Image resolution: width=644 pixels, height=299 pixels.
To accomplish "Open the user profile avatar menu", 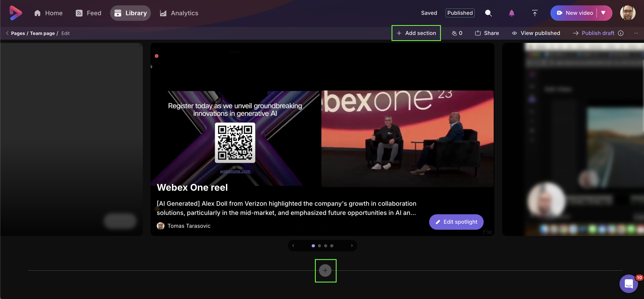I will coord(627,13).
